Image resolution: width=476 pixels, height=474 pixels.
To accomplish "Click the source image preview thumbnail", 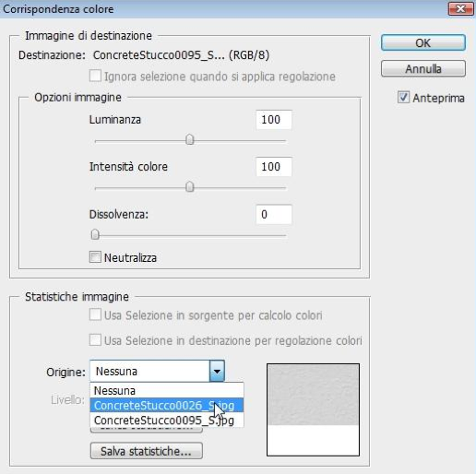I will tap(313, 409).
